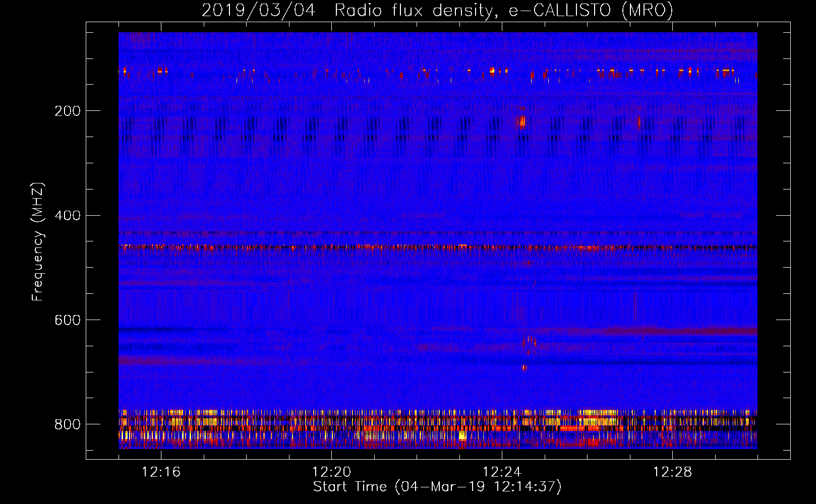
Task: Click the 400 frequency tick label
Action: point(68,216)
